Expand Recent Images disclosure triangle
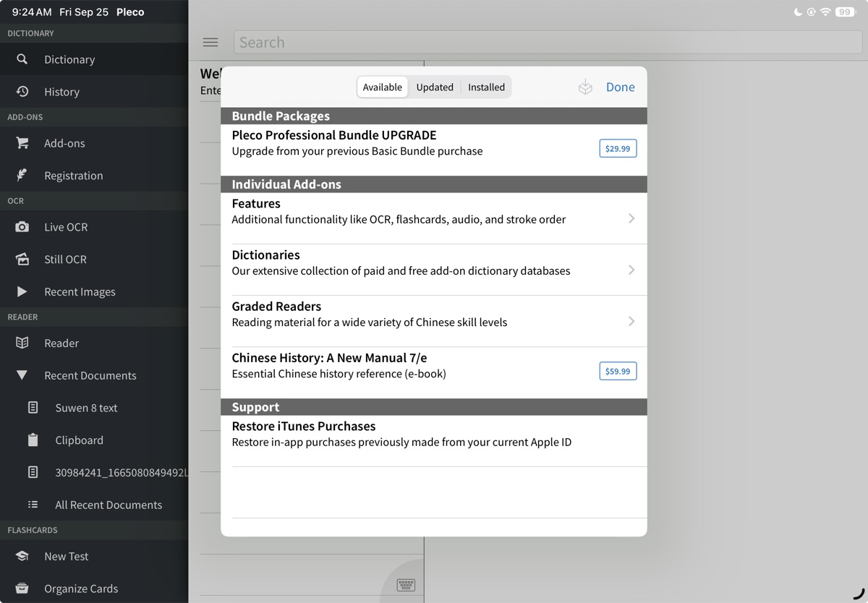Viewport: 868px width, 603px height. point(22,291)
